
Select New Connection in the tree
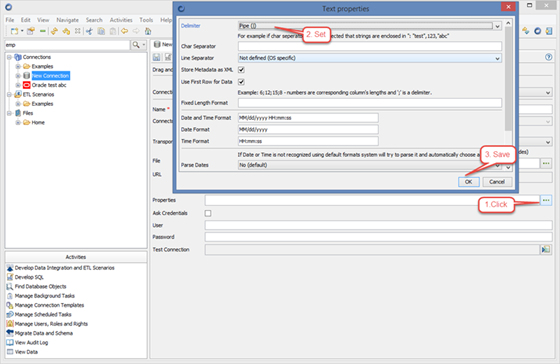50,76
